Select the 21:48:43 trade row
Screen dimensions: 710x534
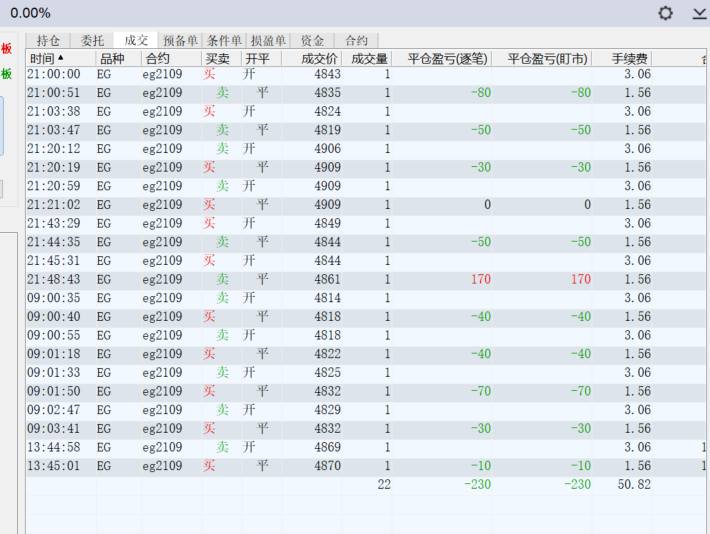tap(365, 279)
